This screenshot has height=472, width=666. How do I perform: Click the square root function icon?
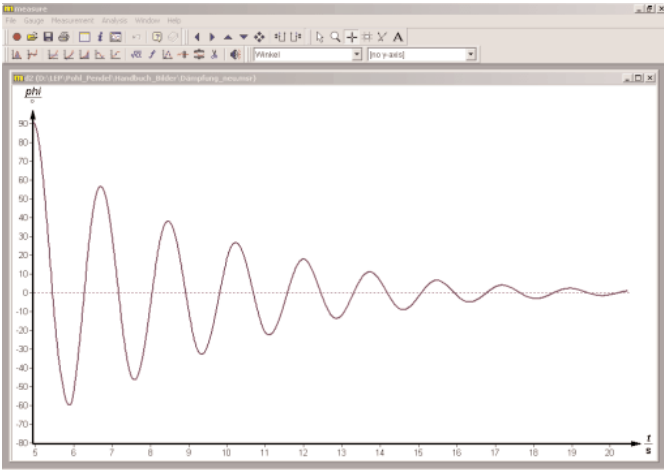pyautogui.click(x=136, y=54)
